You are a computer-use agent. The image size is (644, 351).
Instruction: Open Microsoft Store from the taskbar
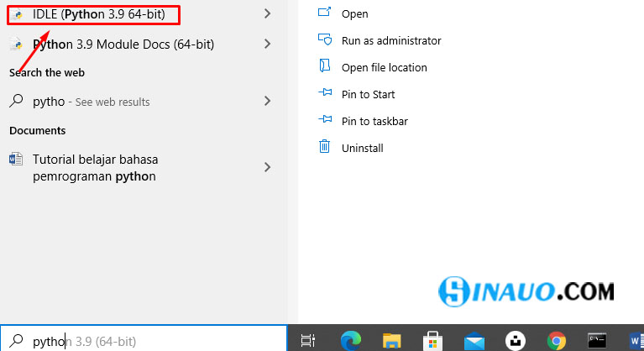[433, 341]
